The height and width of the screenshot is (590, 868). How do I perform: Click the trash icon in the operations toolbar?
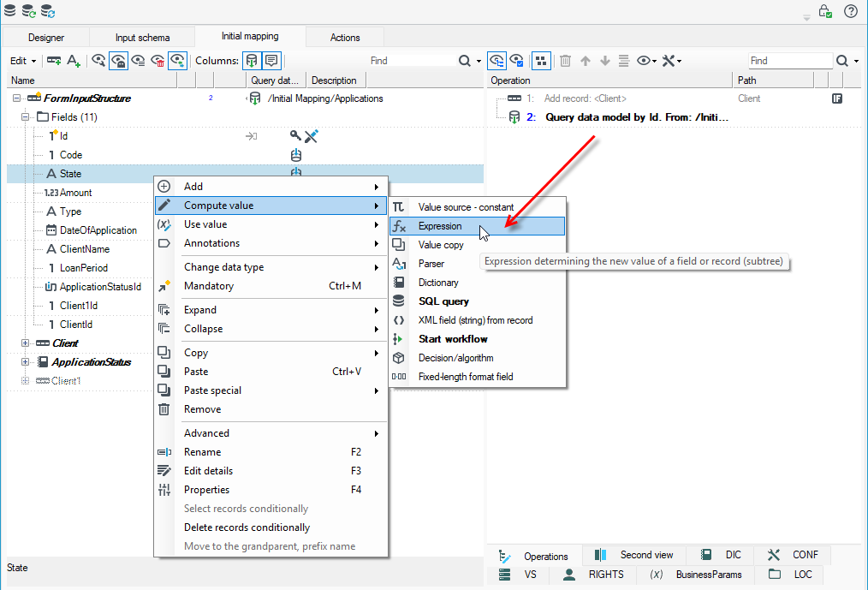point(565,61)
